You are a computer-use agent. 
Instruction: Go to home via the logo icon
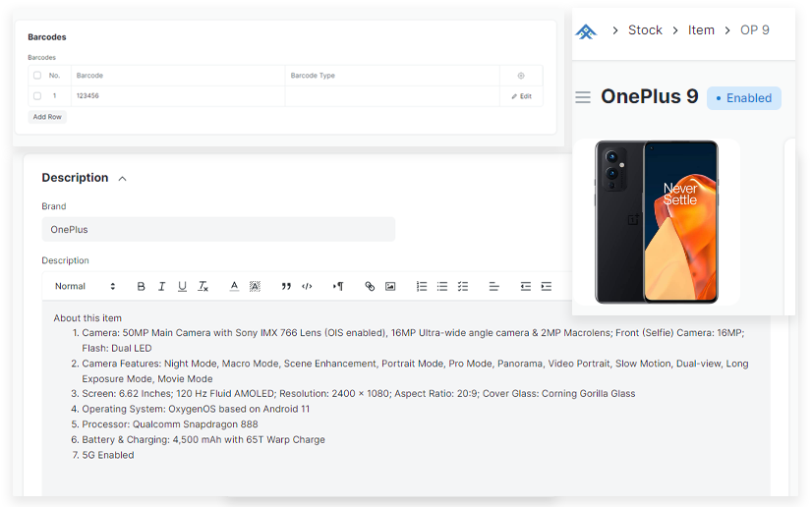point(586,31)
